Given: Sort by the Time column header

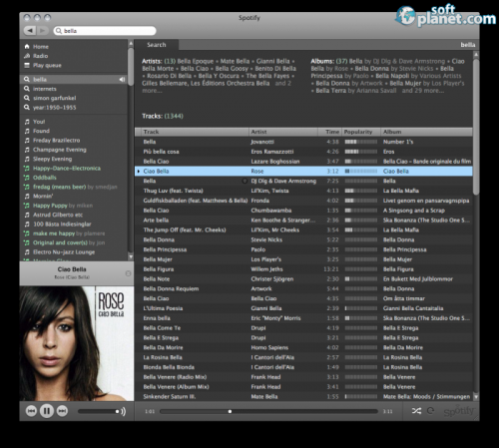Looking at the screenshot, I should pyautogui.click(x=329, y=132).
